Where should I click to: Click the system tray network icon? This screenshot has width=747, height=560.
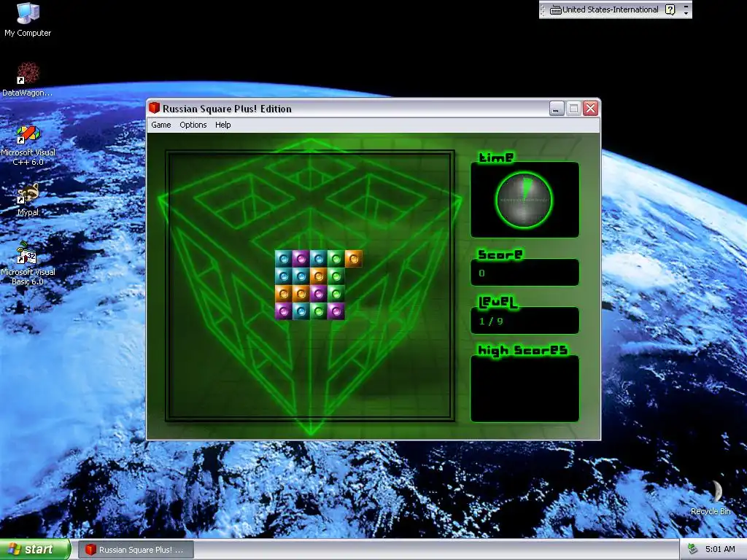coord(693,549)
